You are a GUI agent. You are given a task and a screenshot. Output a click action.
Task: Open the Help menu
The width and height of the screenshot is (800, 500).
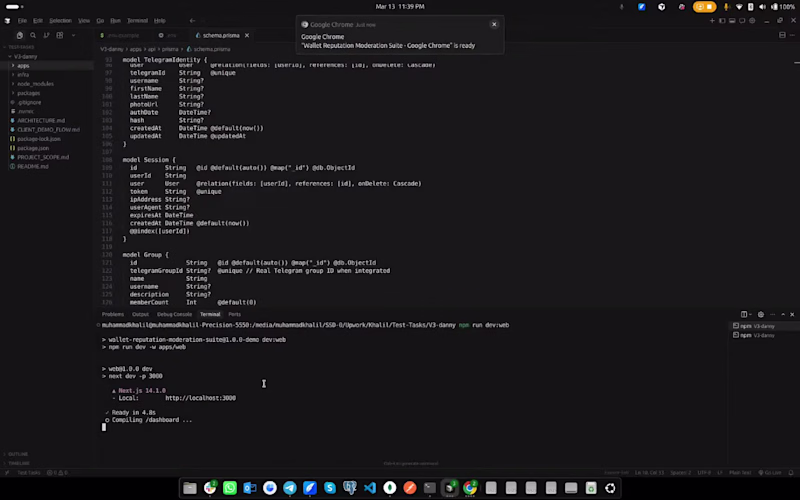point(160,21)
